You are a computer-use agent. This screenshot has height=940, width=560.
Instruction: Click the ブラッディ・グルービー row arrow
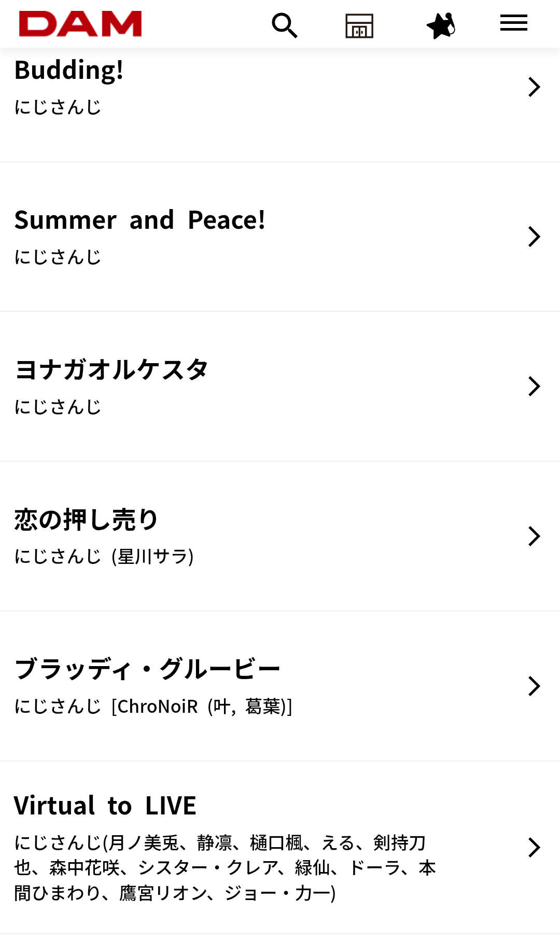pos(534,686)
